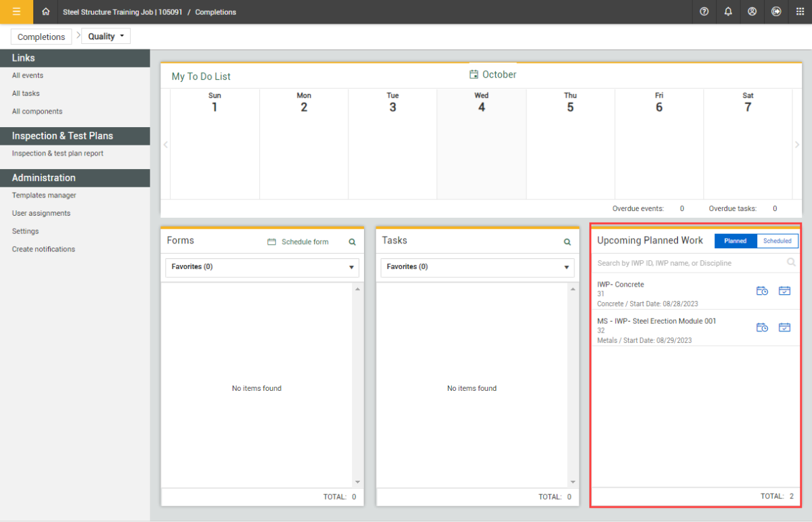Image resolution: width=812 pixels, height=522 pixels.
Task: Open the user profile icon
Action: (752, 11)
